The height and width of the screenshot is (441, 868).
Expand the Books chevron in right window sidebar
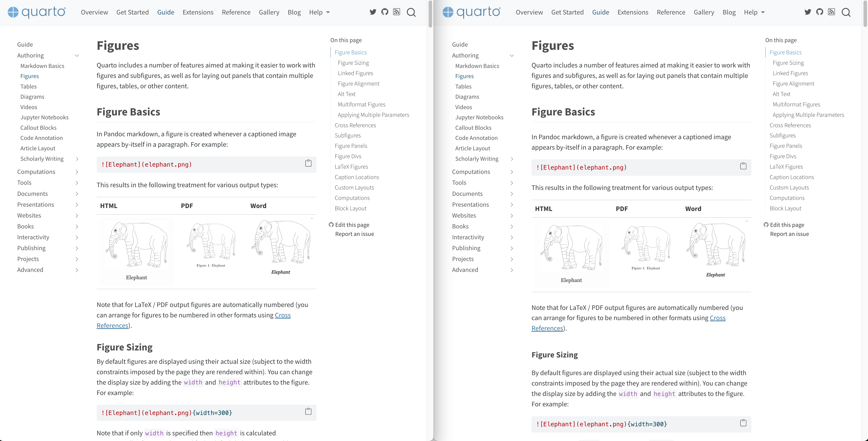tap(512, 227)
